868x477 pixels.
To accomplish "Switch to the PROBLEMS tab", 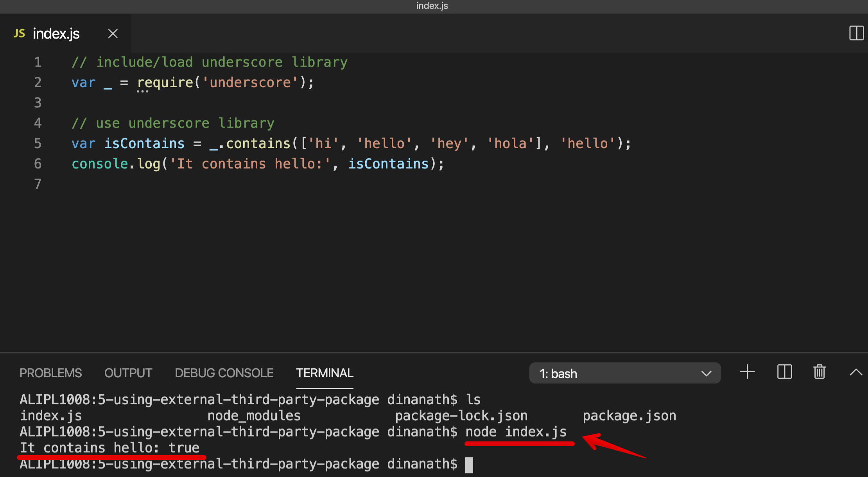I will [50, 373].
